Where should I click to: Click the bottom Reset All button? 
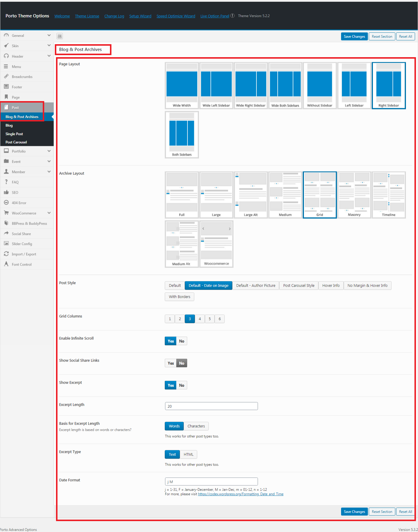(x=405, y=512)
